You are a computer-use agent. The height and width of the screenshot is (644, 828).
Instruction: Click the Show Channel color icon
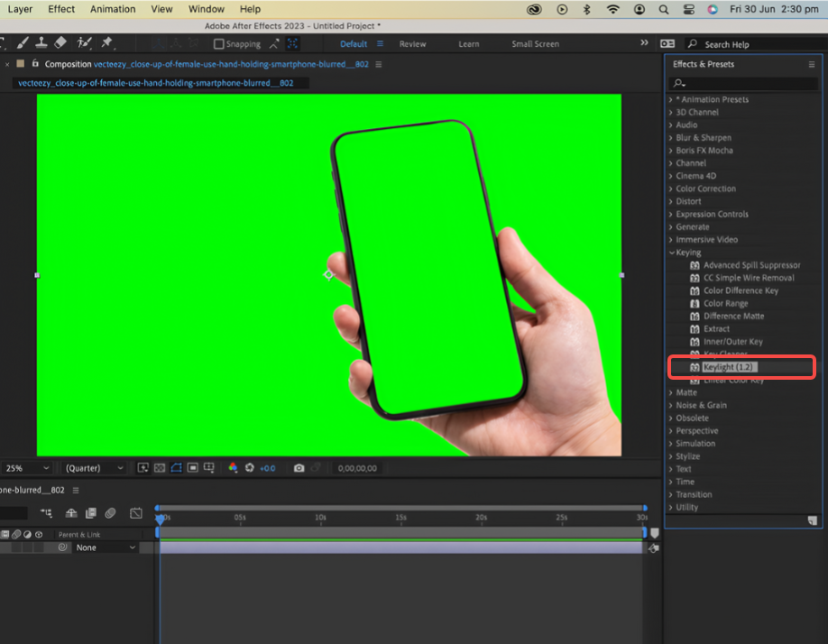tap(233, 468)
